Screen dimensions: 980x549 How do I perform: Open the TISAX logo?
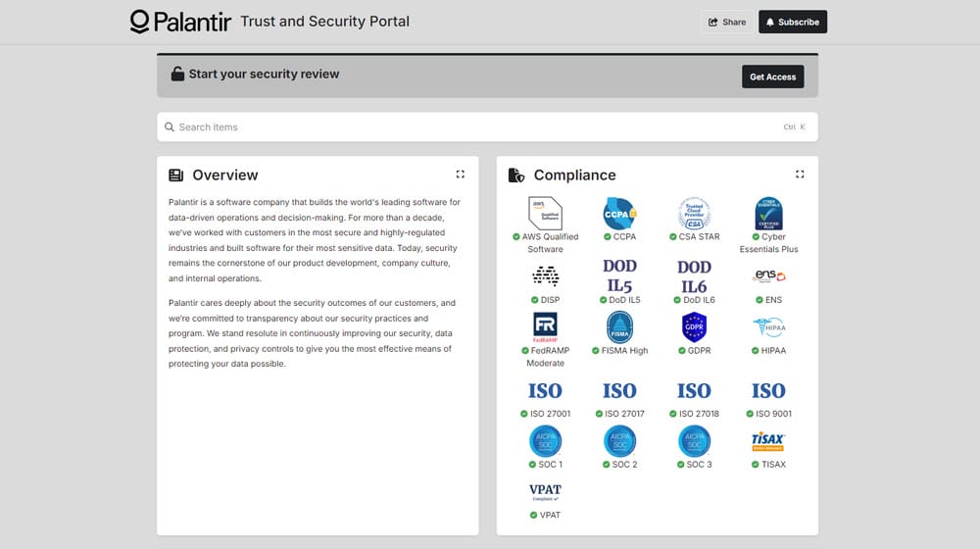[x=768, y=441]
